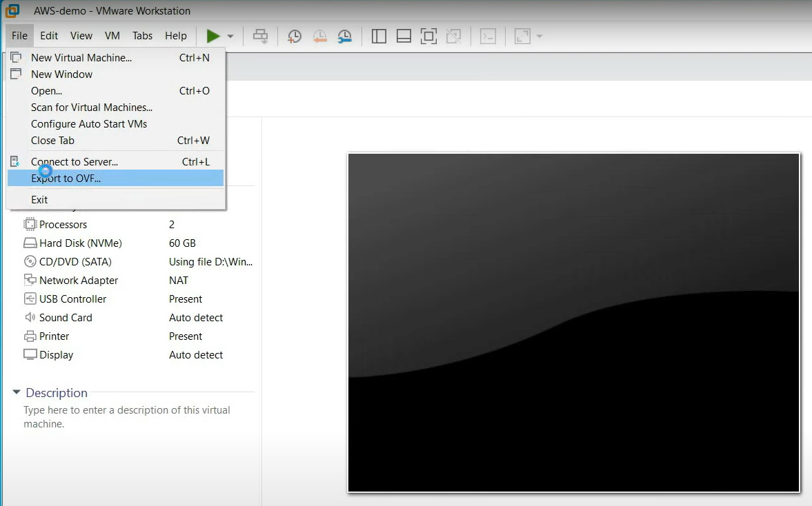Open the Help menu
This screenshot has height=506, width=812.
point(176,36)
